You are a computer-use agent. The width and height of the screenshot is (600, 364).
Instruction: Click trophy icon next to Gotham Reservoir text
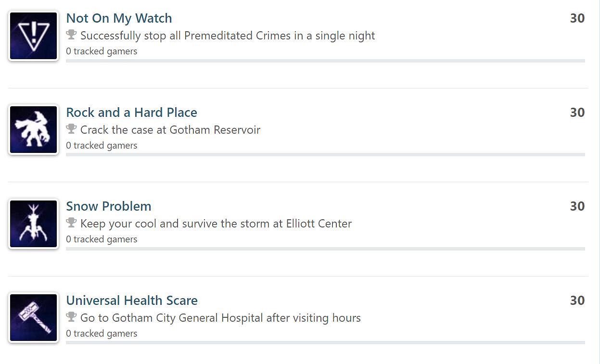(72, 129)
